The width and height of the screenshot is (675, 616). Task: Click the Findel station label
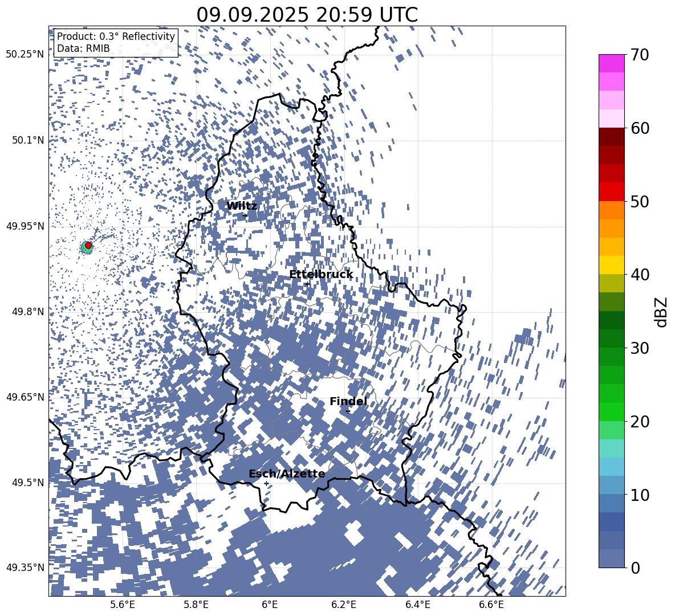click(x=348, y=401)
